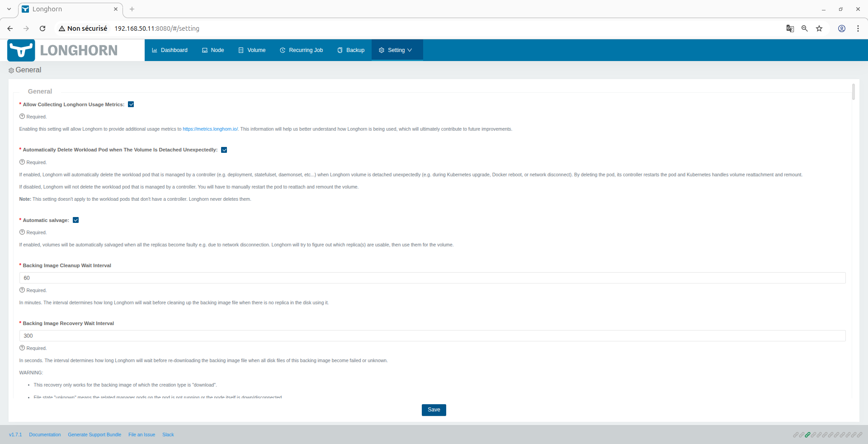The image size is (868, 444).
Task: Open the browser profile icon
Action: 842,28
